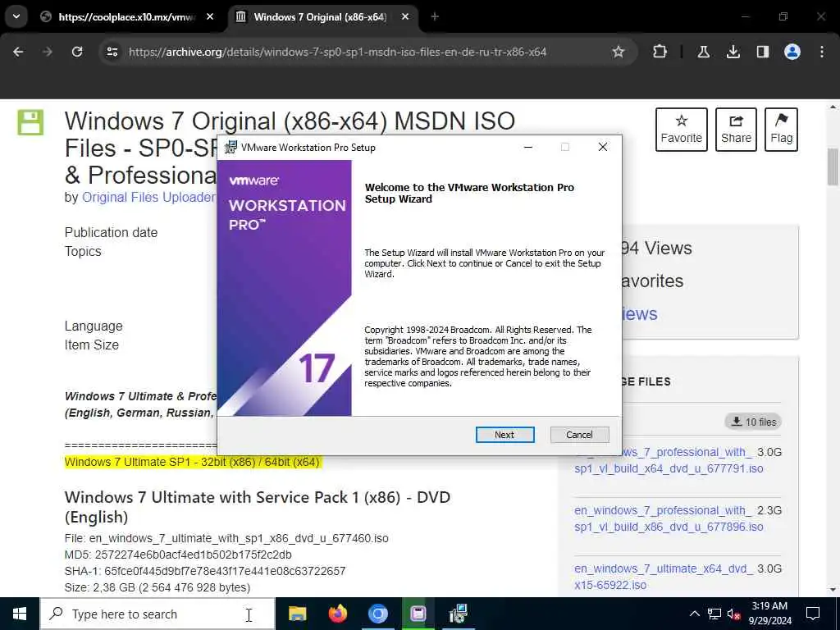This screenshot has width=840, height=630.
Task: Open the Chrome Labs flask icon
Action: [x=703, y=52]
